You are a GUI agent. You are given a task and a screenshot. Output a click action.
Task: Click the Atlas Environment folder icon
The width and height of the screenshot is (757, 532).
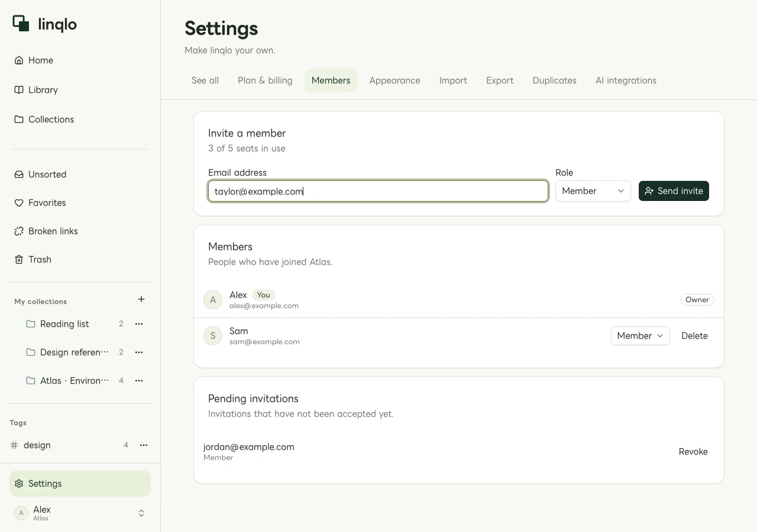coord(31,381)
